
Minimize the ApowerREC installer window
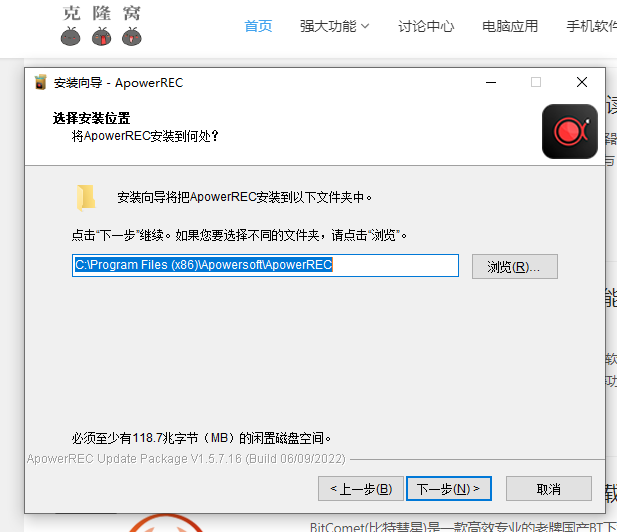tap(491, 82)
